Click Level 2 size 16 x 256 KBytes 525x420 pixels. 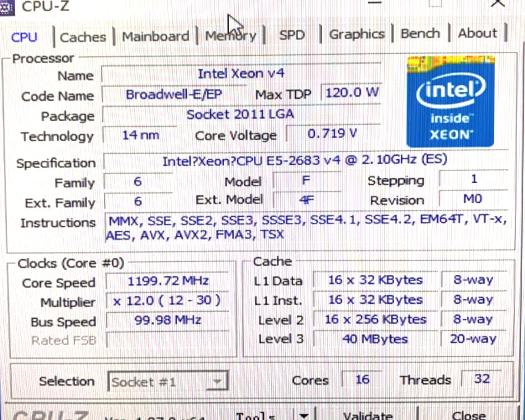375,319
